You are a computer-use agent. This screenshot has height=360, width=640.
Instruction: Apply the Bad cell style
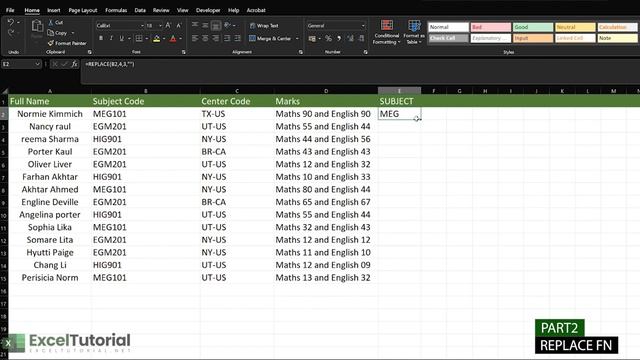(491, 27)
